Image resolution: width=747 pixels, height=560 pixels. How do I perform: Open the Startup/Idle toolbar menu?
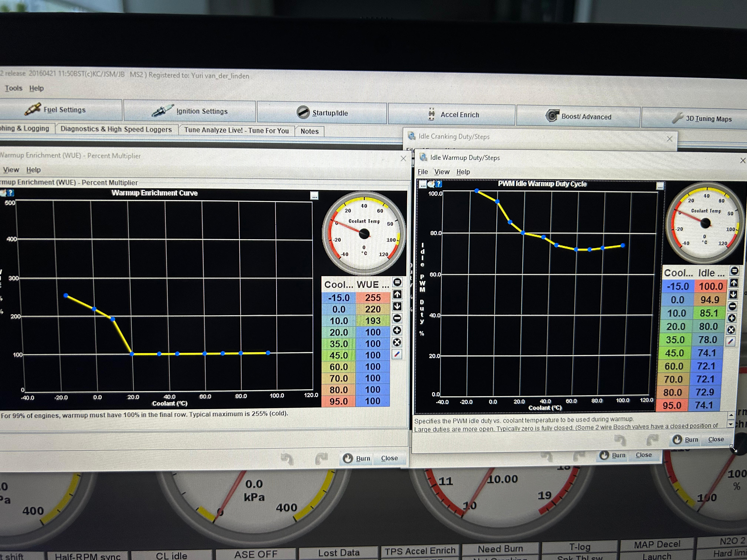coord(322,113)
